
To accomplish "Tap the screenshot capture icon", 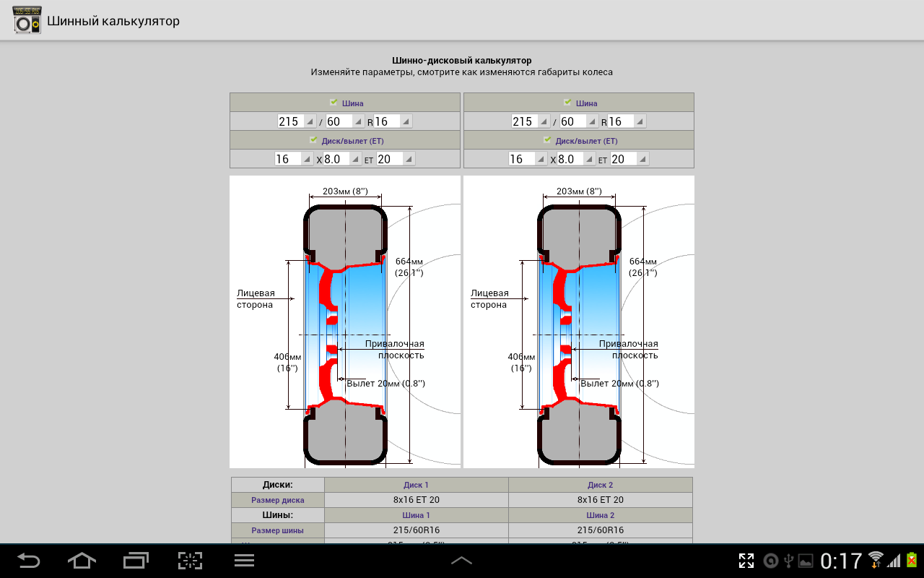I will [x=190, y=560].
